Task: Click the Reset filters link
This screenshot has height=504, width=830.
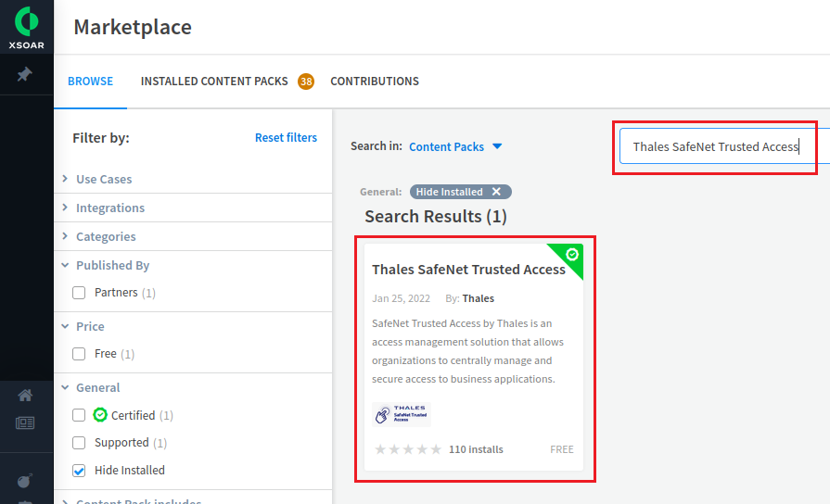Action: click(x=286, y=138)
